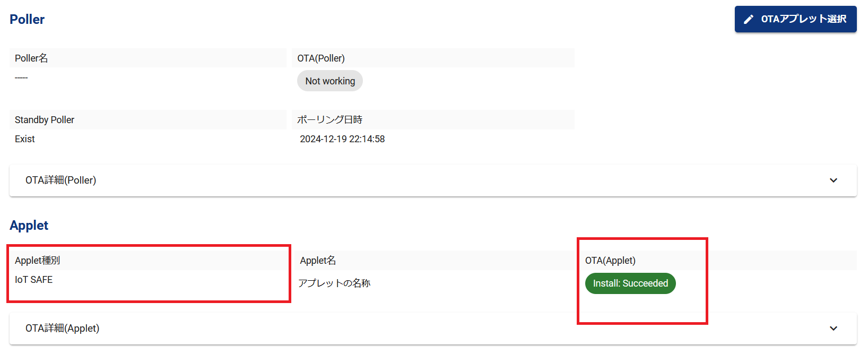The width and height of the screenshot is (868, 354).
Task: Click the Poller名 field showing dashes
Action: coord(21,77)
